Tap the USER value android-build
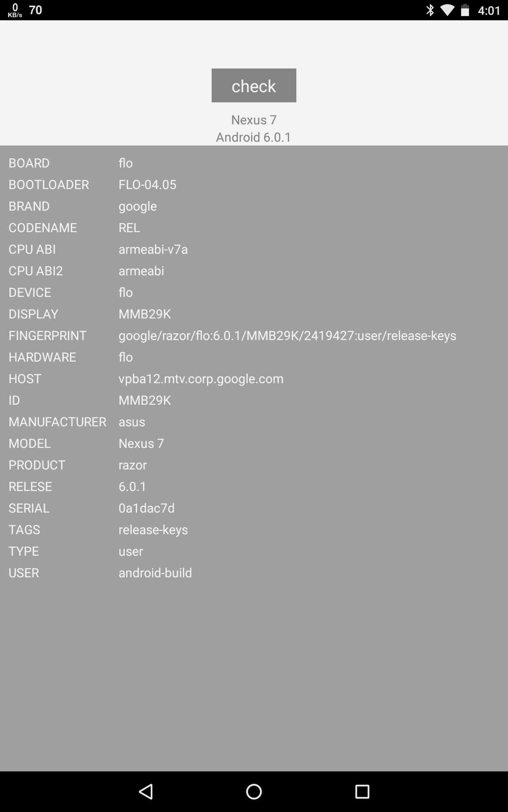This screenshot has height=812, width=508. (155, 573)
